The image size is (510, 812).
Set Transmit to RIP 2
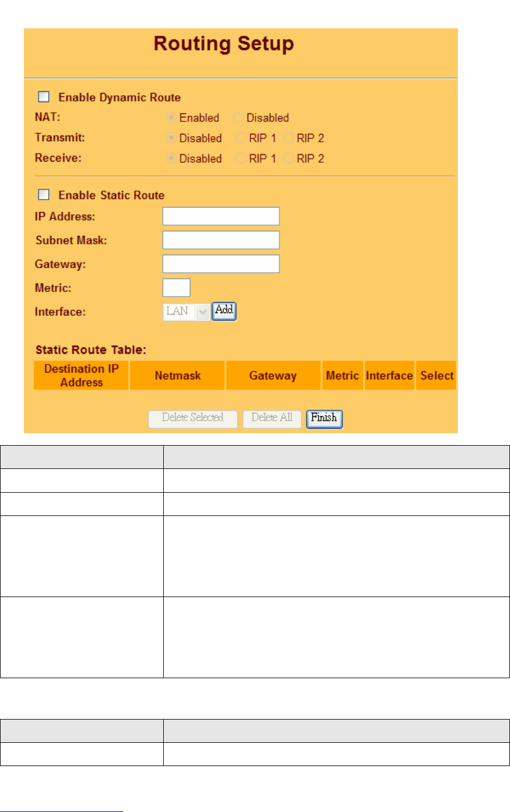tap(288, 138)
